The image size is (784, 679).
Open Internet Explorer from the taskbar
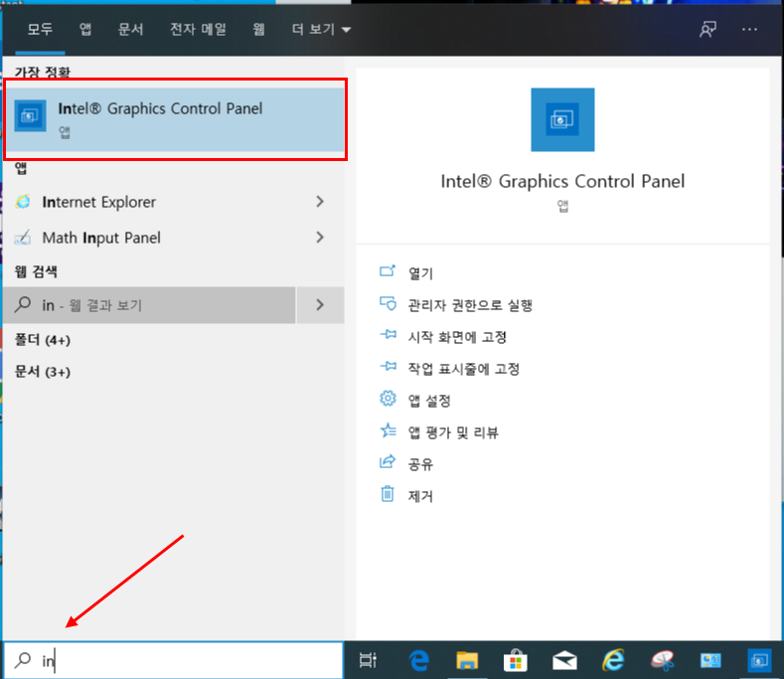point(613,660)
